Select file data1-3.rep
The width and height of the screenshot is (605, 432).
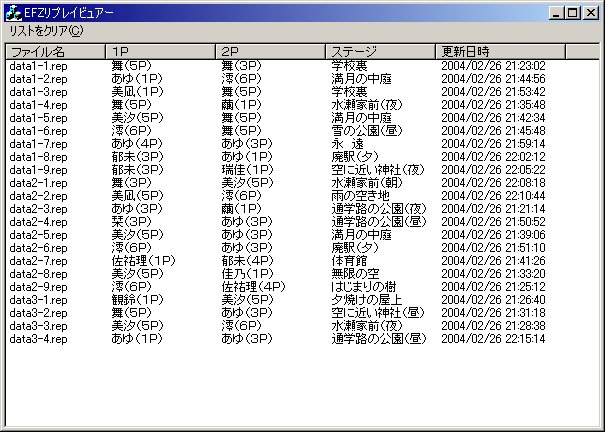click(x=38, y=92)
